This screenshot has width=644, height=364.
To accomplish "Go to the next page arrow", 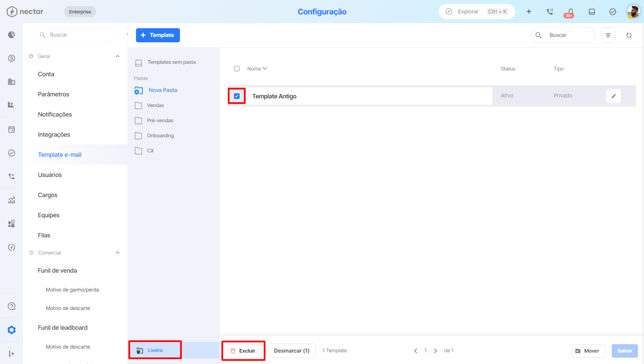I will pos(435,351).
